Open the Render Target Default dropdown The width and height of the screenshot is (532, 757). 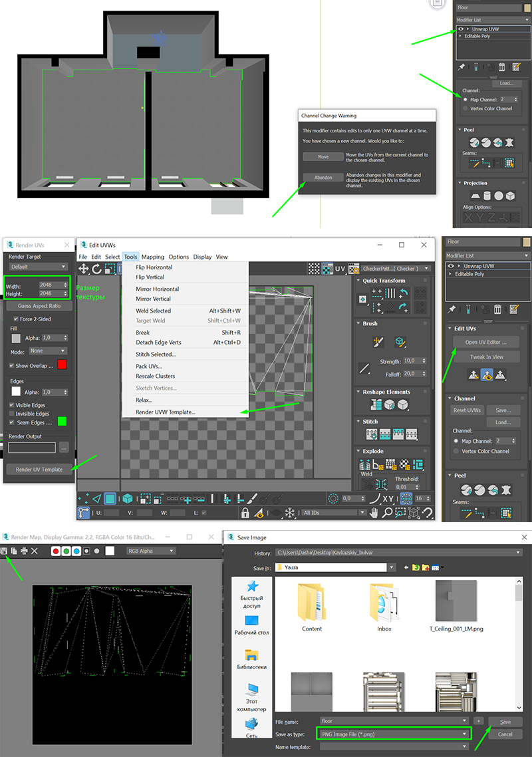tap(38, 267)
